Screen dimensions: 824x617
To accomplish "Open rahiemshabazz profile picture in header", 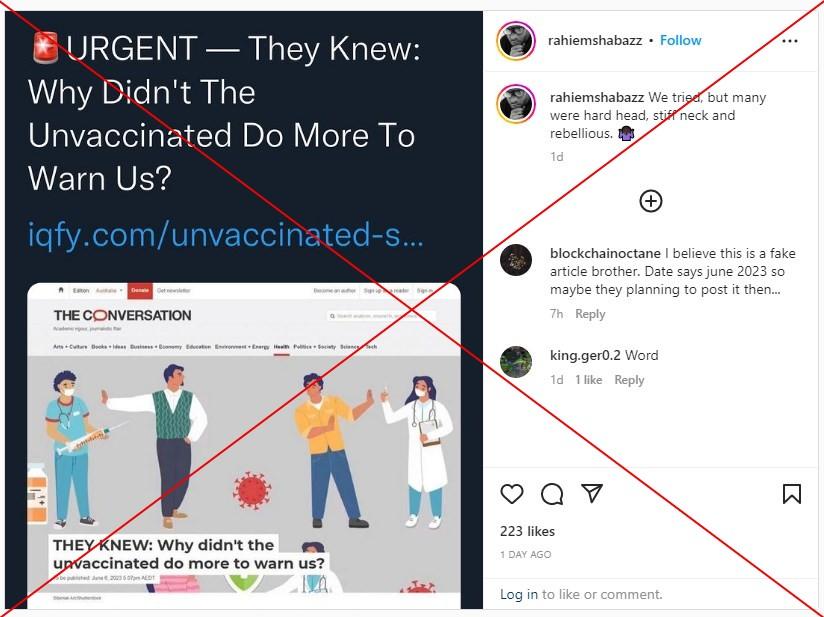I will tap(516, 41).
